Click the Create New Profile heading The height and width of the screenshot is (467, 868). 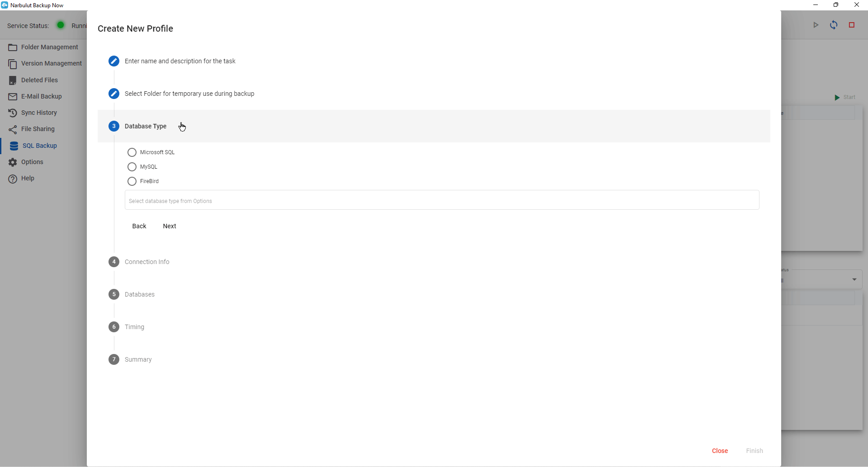[135, 28]
